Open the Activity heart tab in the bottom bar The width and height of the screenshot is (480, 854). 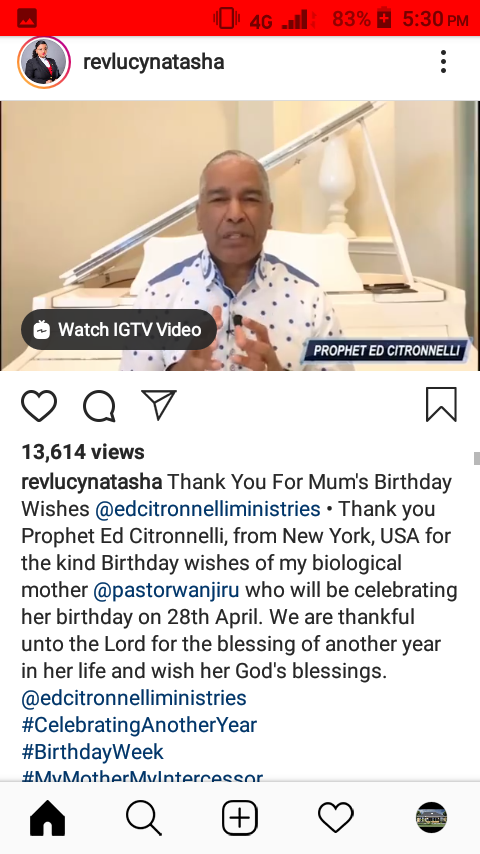click(336, 818)
